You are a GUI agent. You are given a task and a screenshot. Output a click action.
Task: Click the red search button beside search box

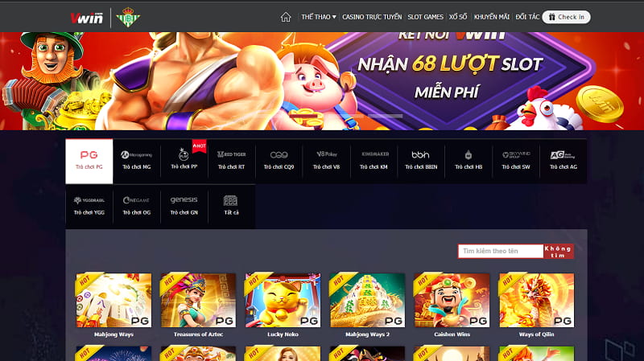point(559,252)
